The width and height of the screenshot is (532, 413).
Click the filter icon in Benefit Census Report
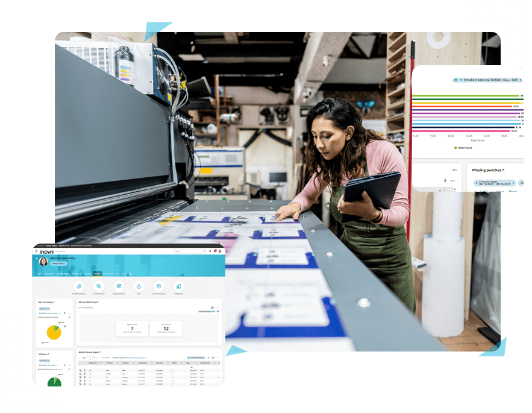click(x=208, y=358)
